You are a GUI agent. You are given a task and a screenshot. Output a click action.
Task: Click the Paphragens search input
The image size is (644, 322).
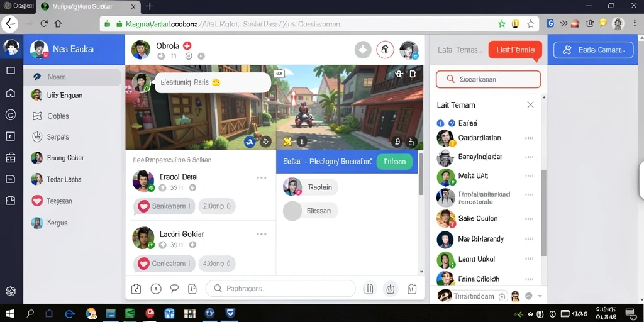[280, 289]
